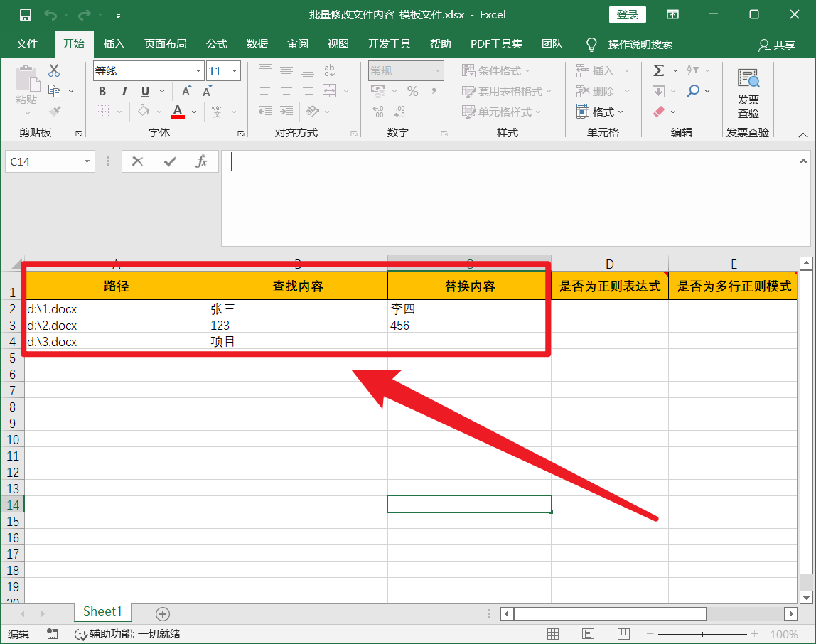
Task: Expand the font name dropdown showing 等线
Action: 198,71
